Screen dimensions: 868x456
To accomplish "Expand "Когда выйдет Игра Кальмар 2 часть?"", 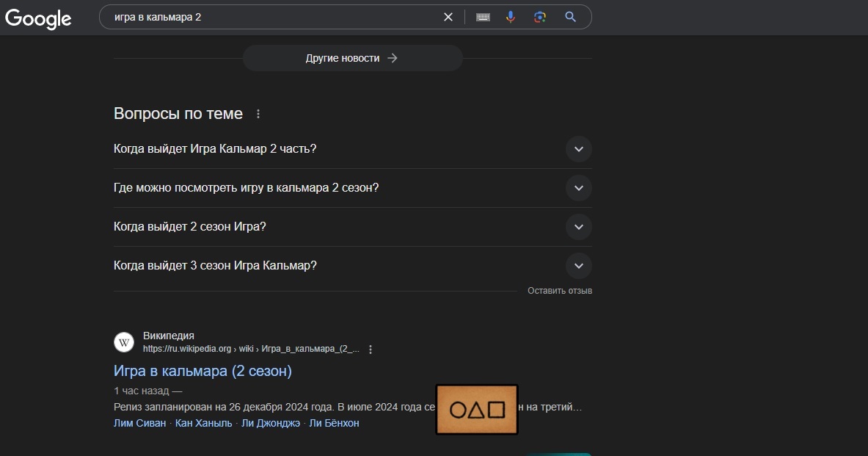I will [578, 149].
